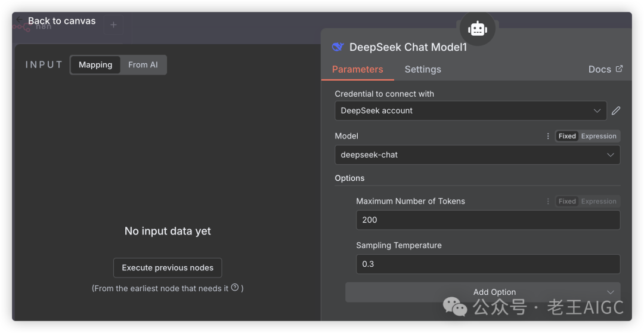Click the Sampling Temperature input field
This screenshot has height=333, width=644.
tap(488, 264)
